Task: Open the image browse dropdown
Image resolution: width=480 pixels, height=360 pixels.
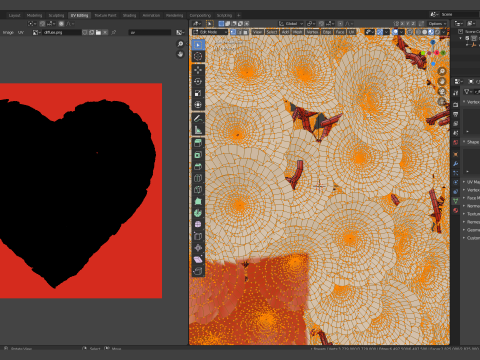Action: pyautogui.click(x=36, y=32)
